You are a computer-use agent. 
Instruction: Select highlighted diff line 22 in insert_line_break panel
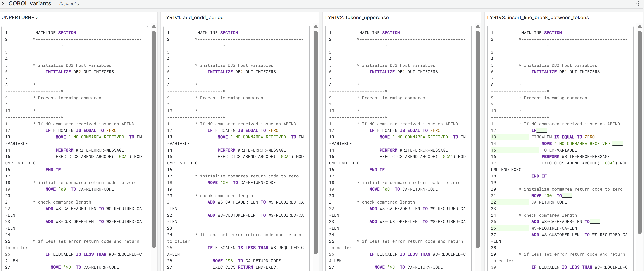click(x=510, y=202)
